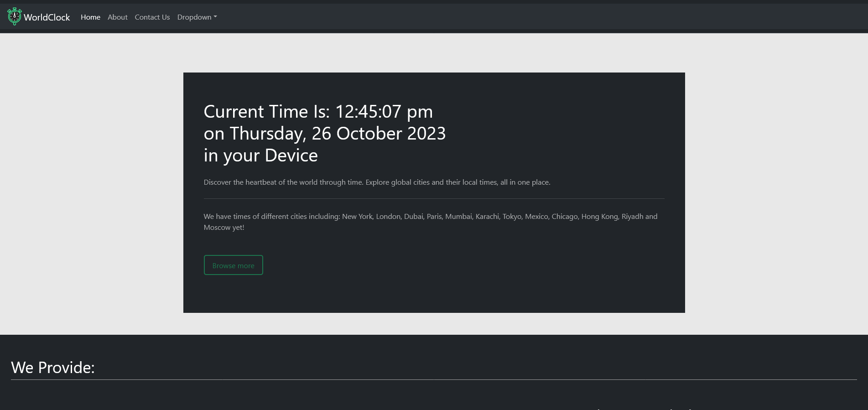Click the paragraph listing city names
Viewport: 868px width, 410px height.
click(x=431, y=222)
